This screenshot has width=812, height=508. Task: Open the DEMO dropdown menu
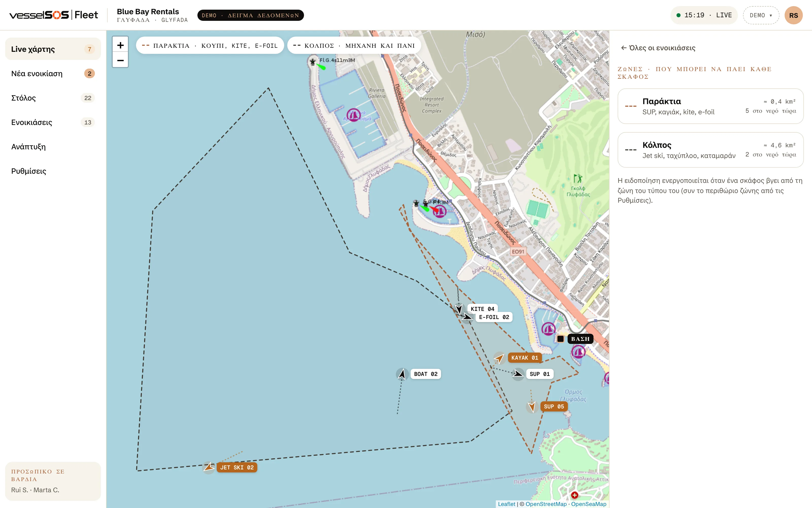point(761,15)
